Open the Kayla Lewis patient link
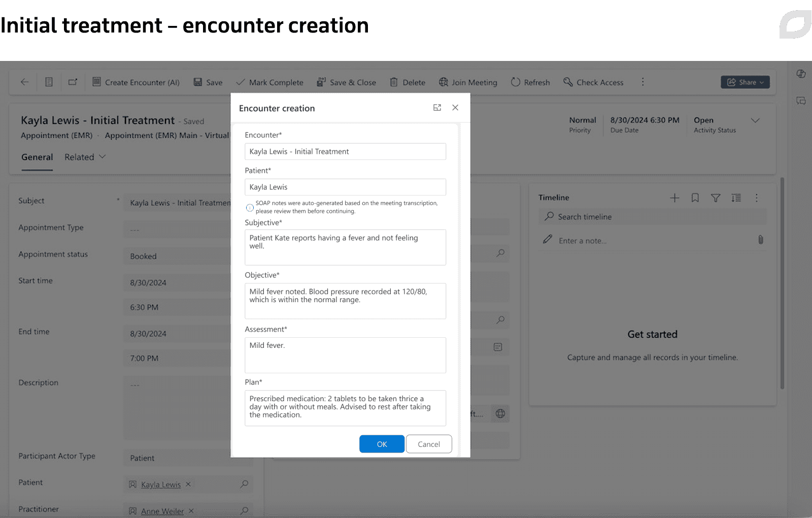 (x=161, y=484)
